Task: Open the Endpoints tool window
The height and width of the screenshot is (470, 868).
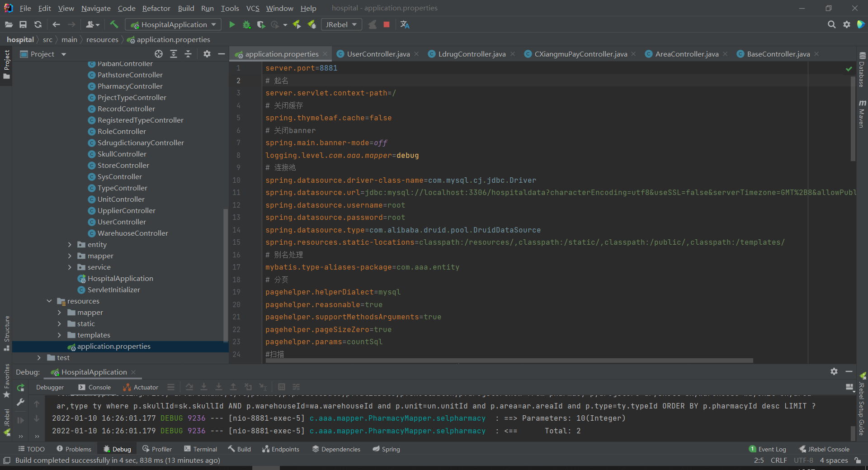Action: (281, 449)
